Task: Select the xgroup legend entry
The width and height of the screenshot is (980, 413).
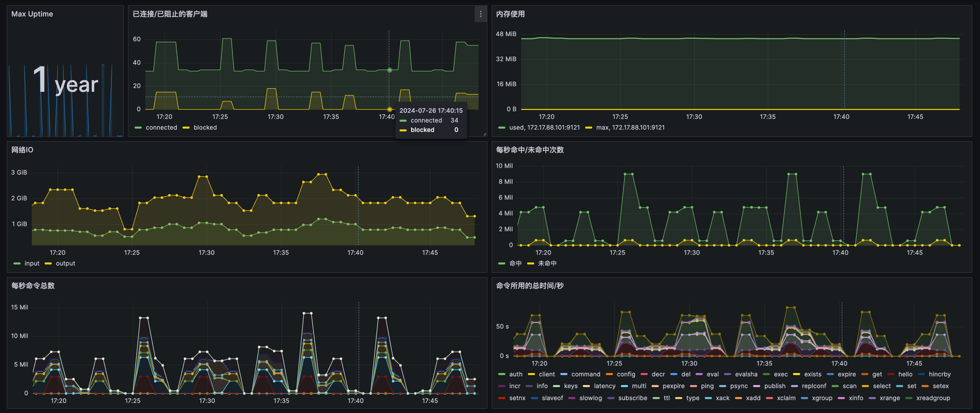Action: (822, 398)
